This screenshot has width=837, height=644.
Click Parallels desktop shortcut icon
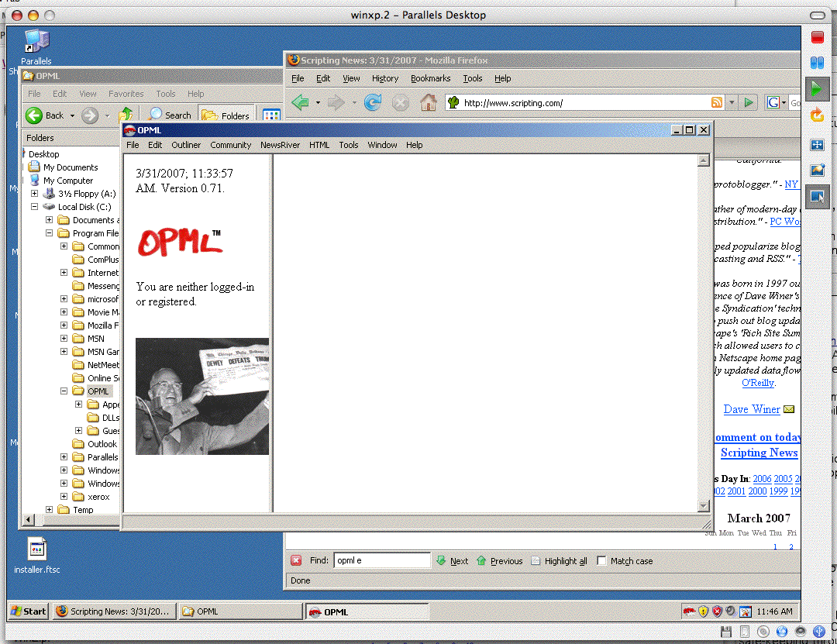[36, 43]
